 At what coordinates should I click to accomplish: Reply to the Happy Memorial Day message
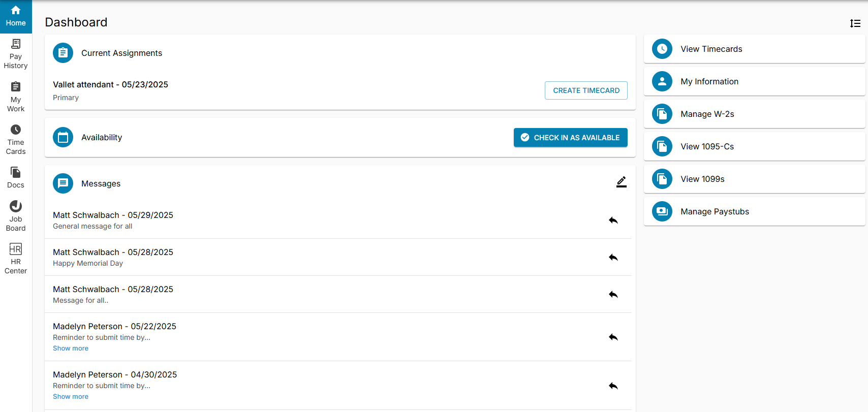(x=613, y=257)
